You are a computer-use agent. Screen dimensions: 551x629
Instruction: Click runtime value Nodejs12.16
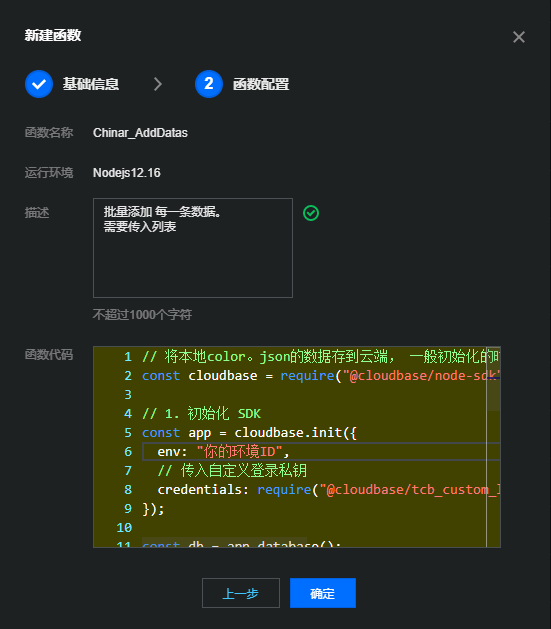coord(127,173)
